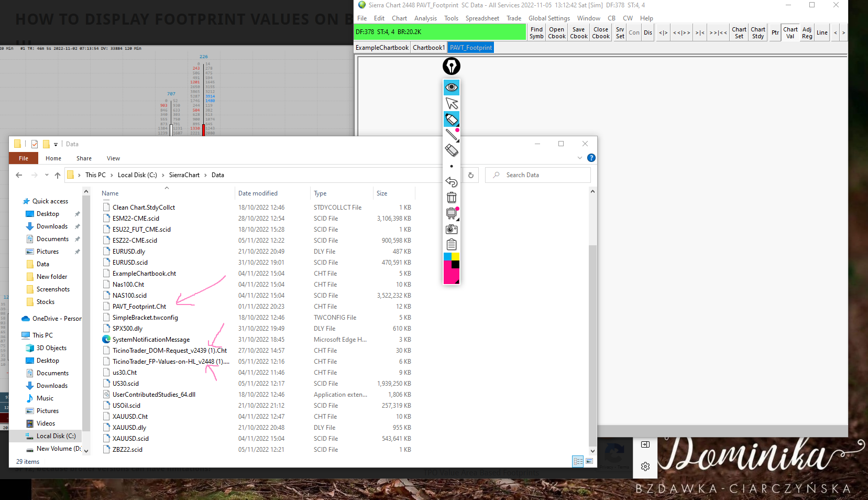
Task: Click the Srv Set button
Action: [x=620, y=32]
